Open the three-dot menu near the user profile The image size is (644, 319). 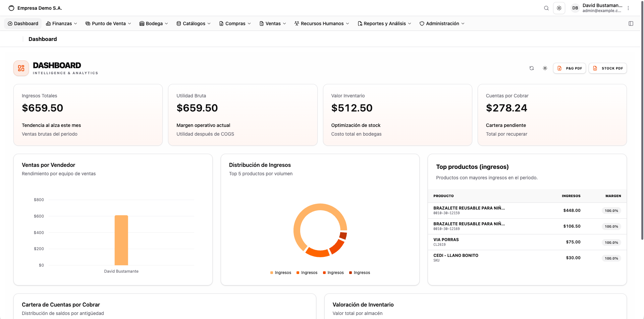coord(628,8)
